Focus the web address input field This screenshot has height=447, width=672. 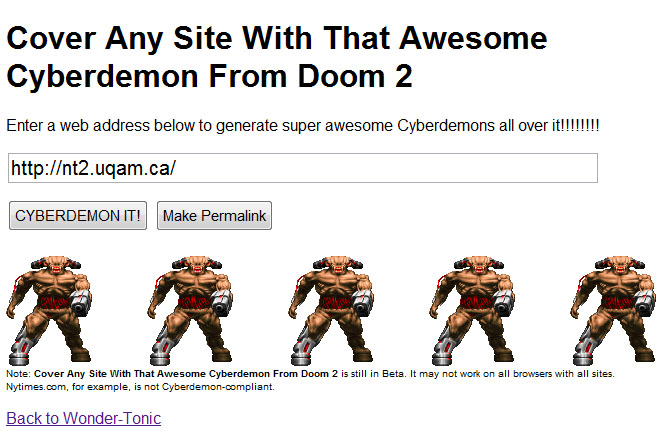click(303, 168)
